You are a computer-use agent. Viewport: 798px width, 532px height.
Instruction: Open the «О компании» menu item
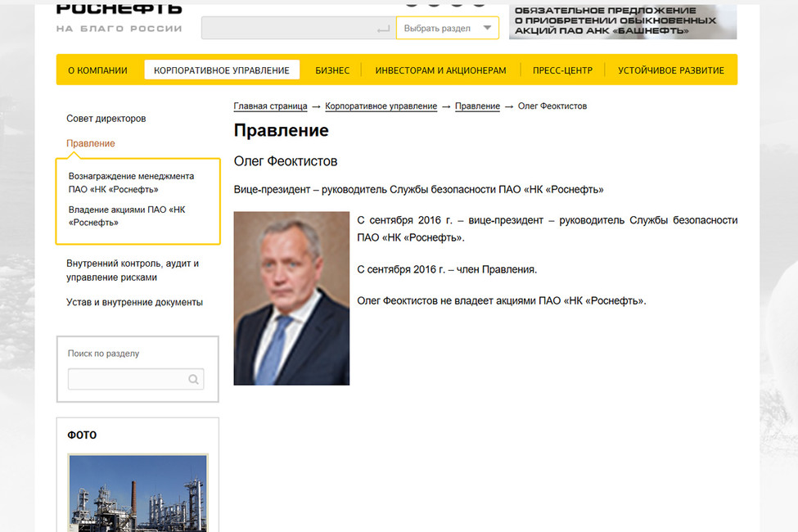click(97, 70)
